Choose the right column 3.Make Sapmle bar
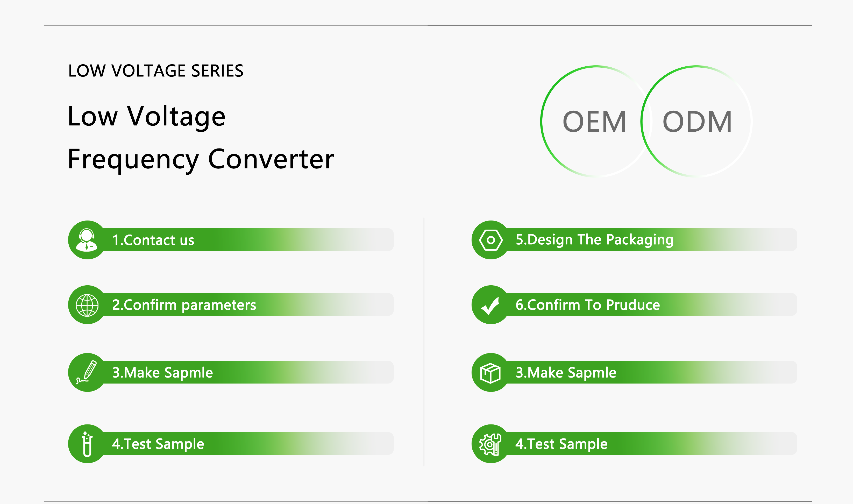The height and width of the screenshot is (504, 853). click(x=634, y=372)
